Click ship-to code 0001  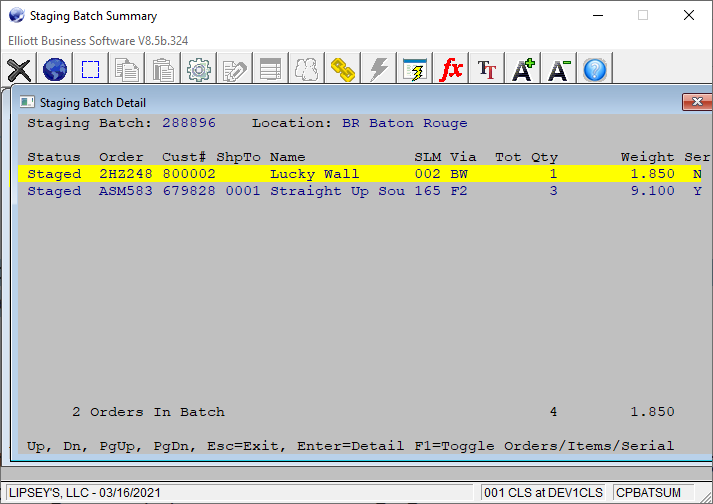pyautogui.click(x=243, y=191)
